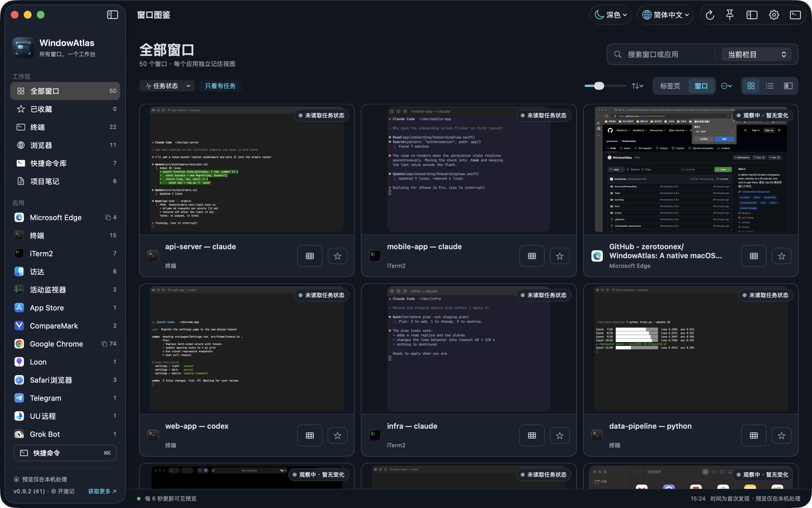The height and width of the screenshot is (508, 812).
Task: Open the terminal command icon at top right
Action: click(795, 15)
